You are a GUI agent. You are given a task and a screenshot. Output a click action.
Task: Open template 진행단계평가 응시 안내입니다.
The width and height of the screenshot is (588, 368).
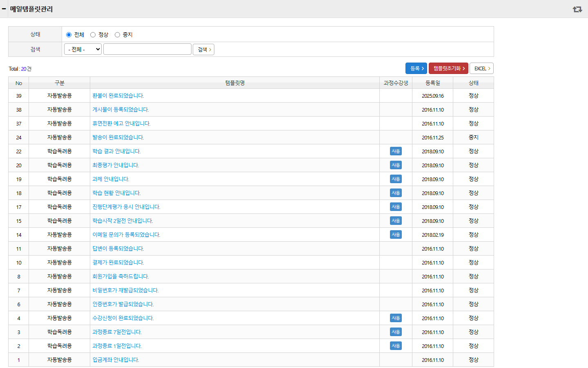(x=126, y=207)
